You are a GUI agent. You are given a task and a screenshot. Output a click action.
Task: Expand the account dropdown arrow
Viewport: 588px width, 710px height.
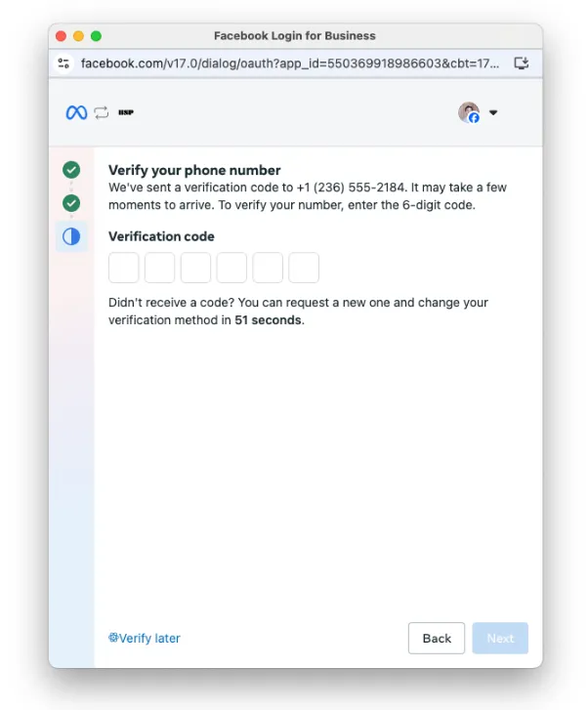(493, 112)
